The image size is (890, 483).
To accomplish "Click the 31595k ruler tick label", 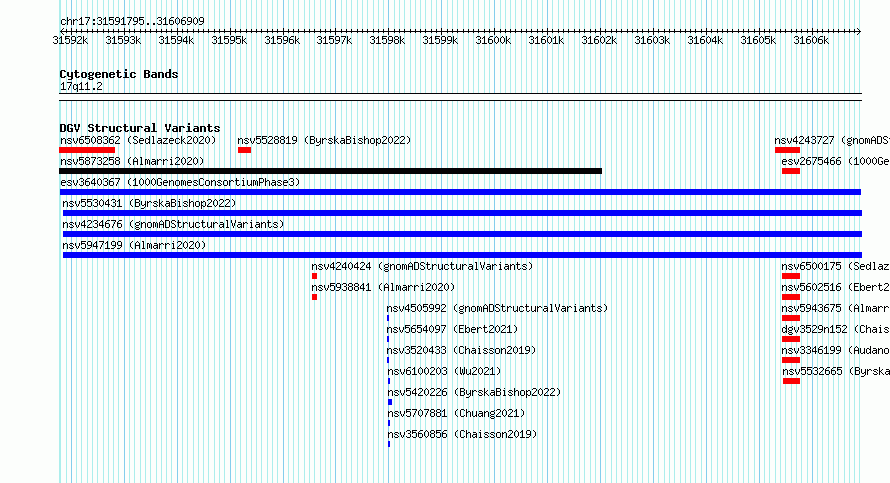I will pos(229,40).
